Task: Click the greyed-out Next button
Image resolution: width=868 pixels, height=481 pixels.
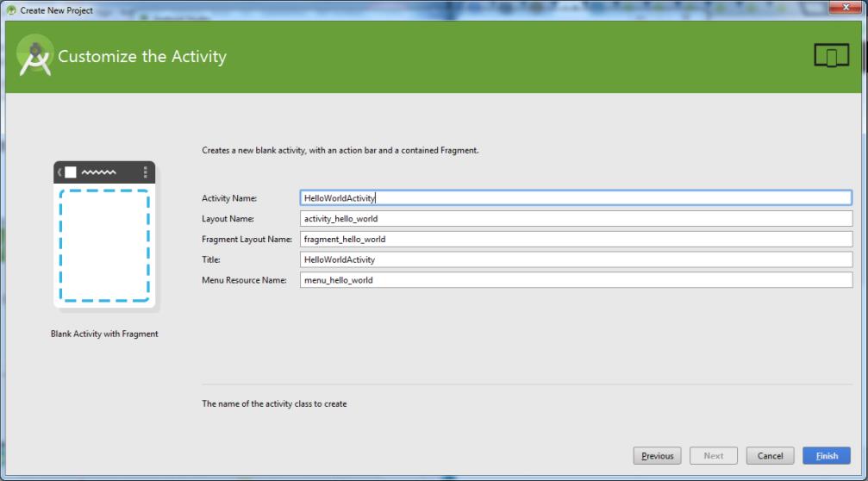Action: point(713,456)
